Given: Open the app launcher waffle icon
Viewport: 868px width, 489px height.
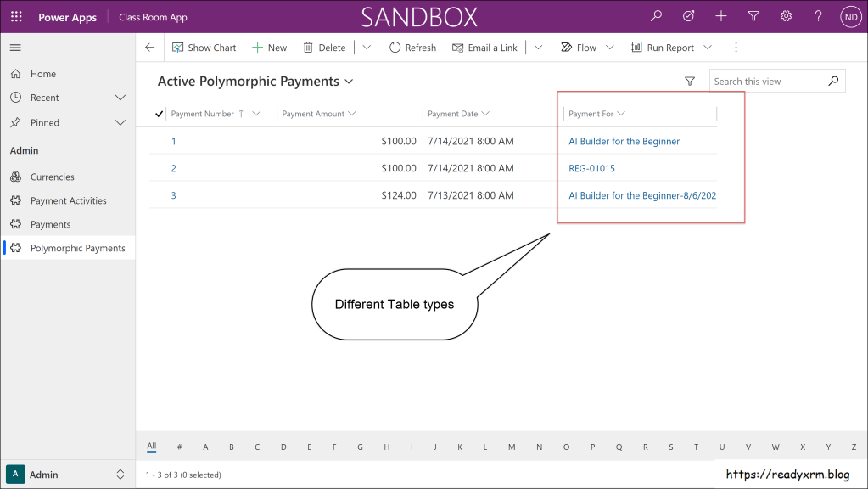Looking at the screenshot, I should [x=16, y=17].
